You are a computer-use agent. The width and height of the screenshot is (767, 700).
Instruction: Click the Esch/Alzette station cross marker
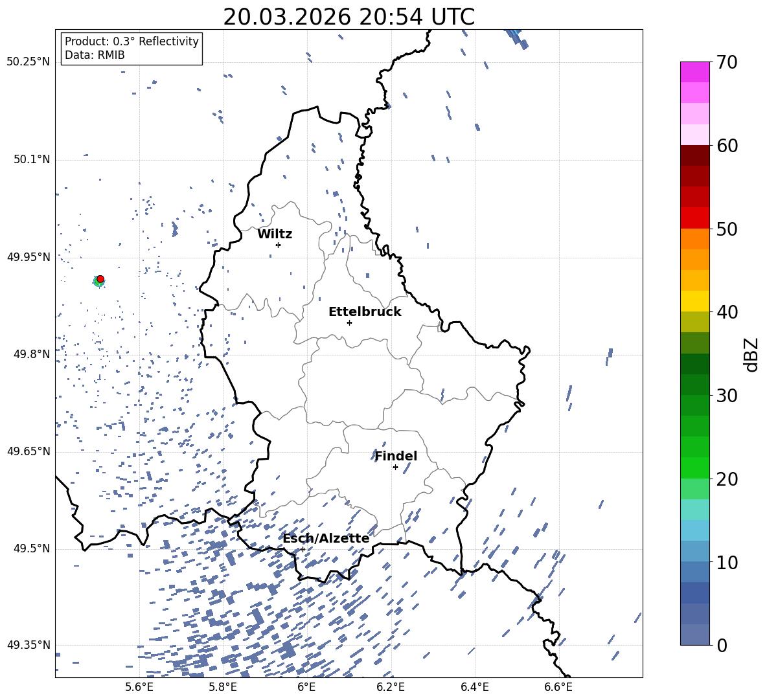(x=303, y=549)
